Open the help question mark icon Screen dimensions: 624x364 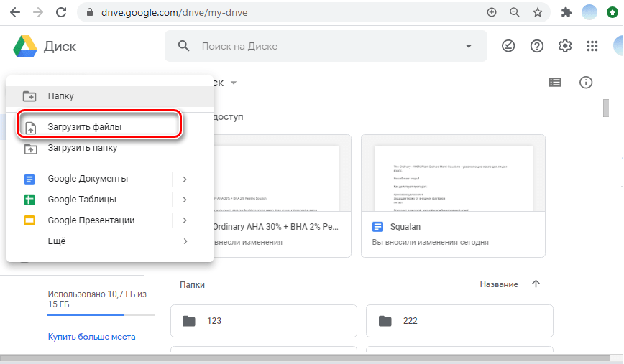click(x=537, y=46)
